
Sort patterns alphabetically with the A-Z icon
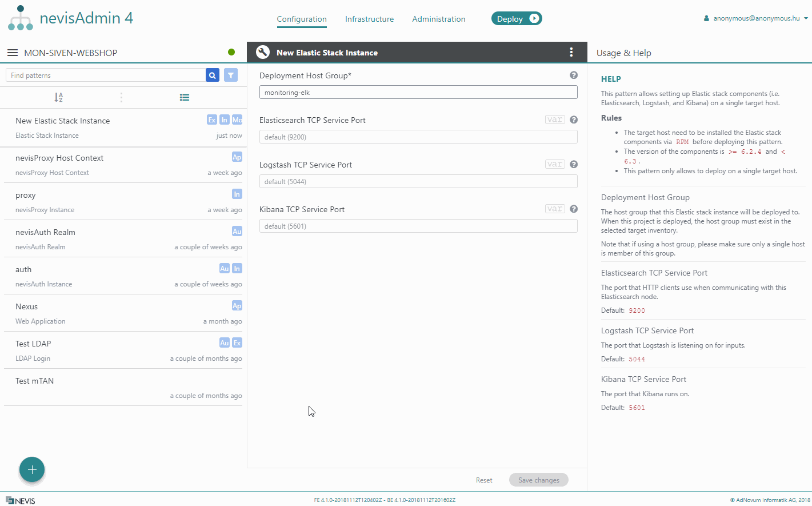coord(58,97)
